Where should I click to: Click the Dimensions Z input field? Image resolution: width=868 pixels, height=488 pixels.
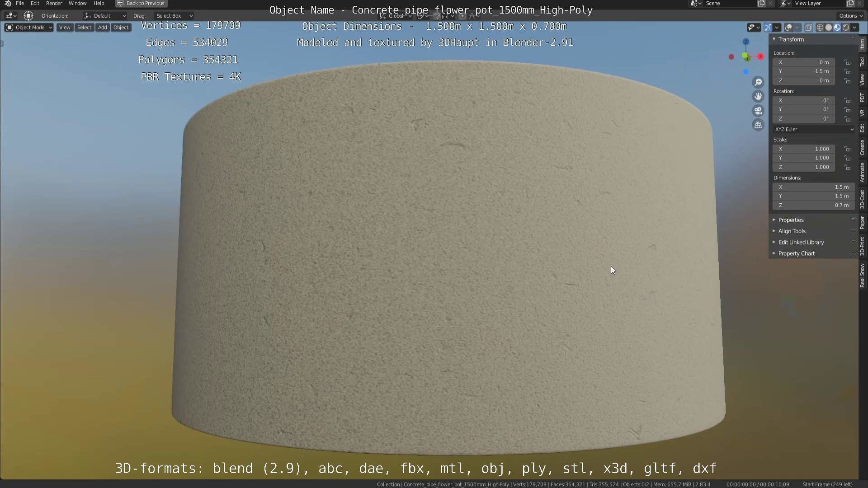pos(813,205)
